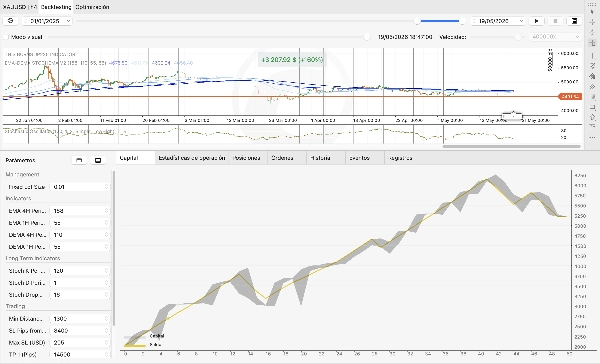Select the vertical line drawing tool
The image size is (600, 364).
(x=592, y=56)
